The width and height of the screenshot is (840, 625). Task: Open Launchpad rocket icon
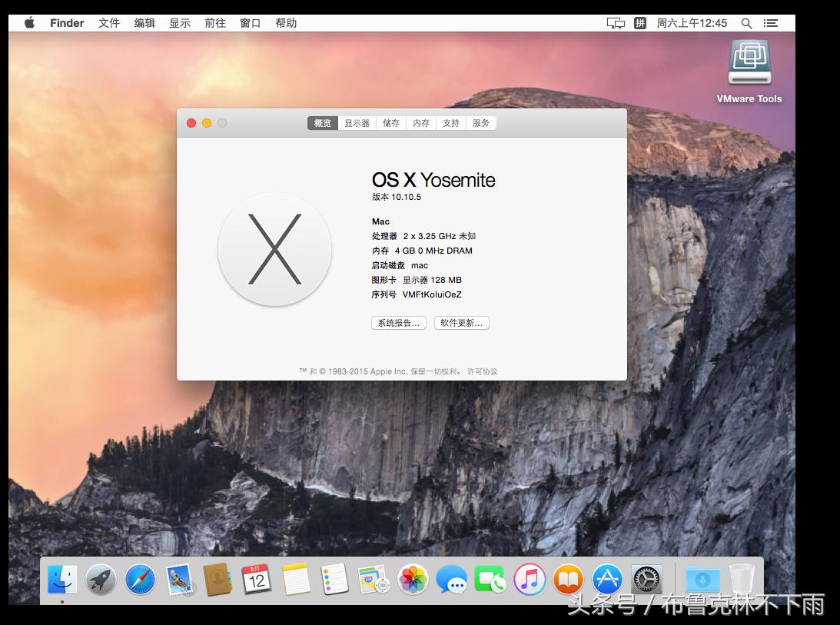(x=101, y=580)
